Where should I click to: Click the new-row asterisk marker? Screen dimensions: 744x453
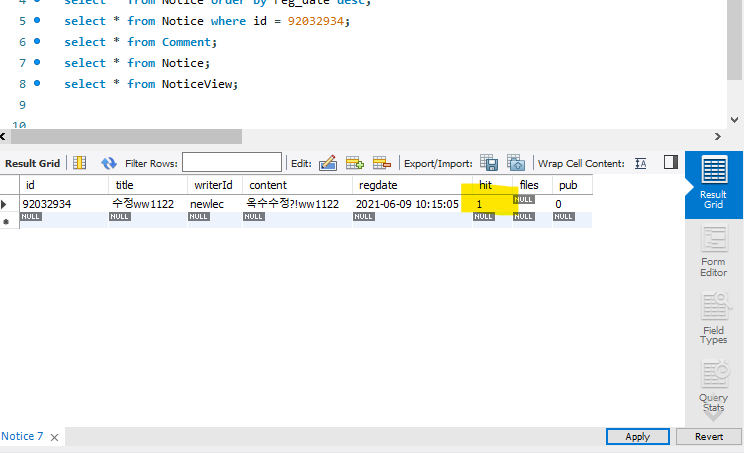coord(6,222)
